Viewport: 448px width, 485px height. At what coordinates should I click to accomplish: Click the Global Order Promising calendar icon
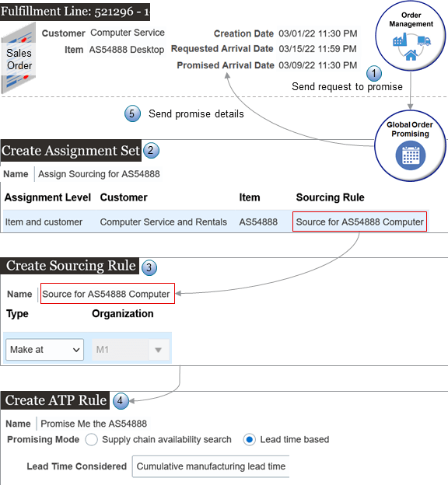(411, 155)
